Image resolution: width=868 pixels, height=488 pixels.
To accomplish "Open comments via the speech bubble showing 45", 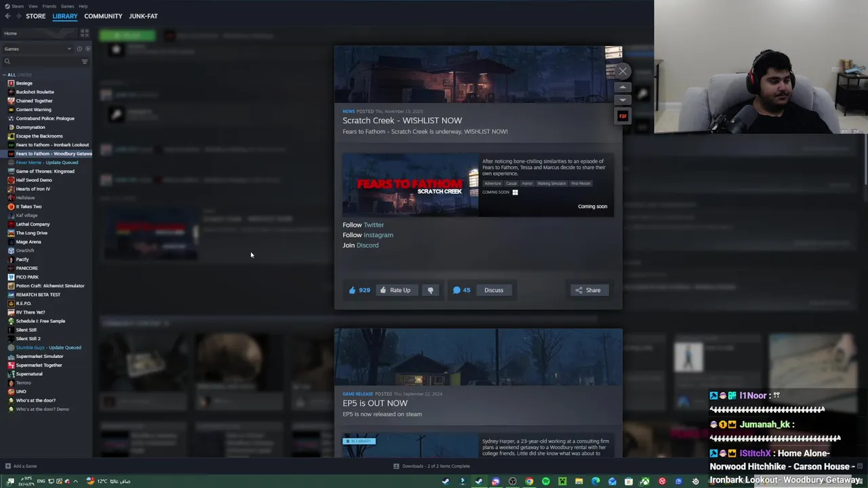I will (x=456, y=290).
